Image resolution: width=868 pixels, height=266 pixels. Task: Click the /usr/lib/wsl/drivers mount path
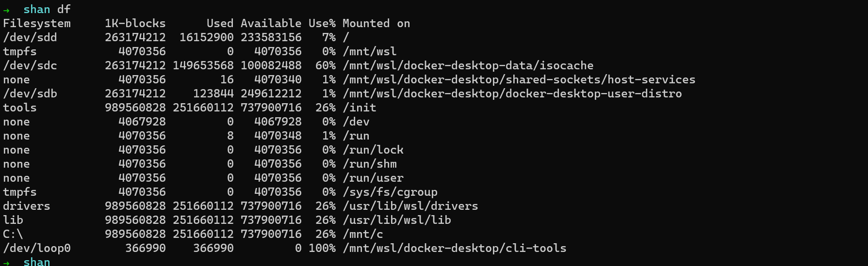click(x=410, y=206)
